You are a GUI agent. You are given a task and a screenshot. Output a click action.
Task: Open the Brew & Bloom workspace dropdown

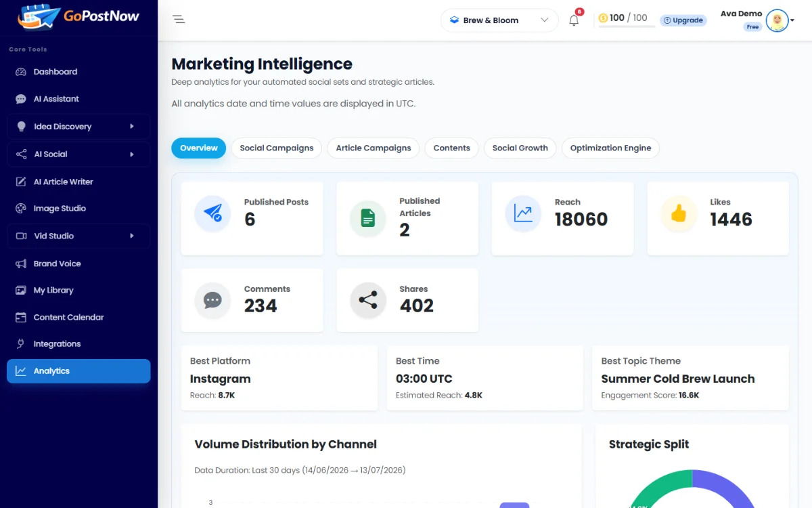(x=499, y=20)
